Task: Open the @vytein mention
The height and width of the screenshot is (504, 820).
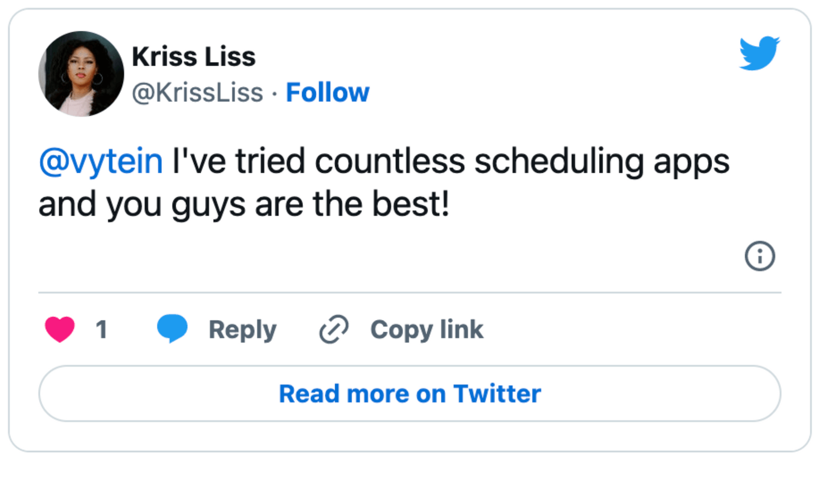Action: click(101, 161)
